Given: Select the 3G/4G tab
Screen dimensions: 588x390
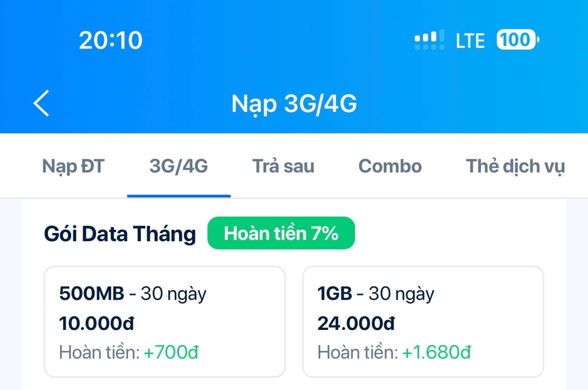Looking at the screenshot, I should coord(179,166).
